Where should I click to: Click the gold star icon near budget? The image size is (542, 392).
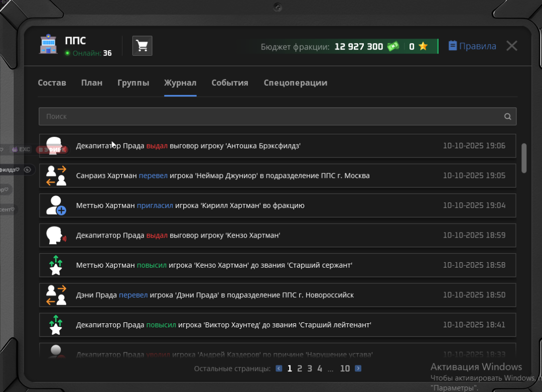point(423,46)
